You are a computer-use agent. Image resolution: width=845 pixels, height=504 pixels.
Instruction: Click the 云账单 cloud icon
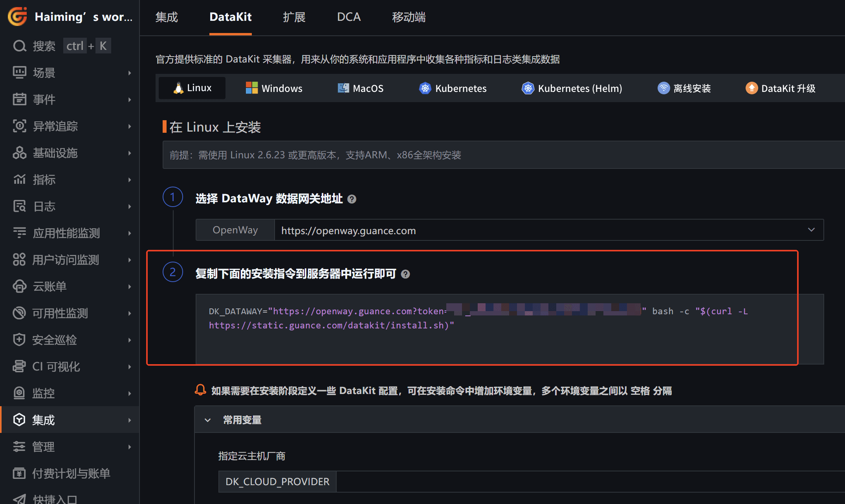pyautogui.click(x=19, y=286)
